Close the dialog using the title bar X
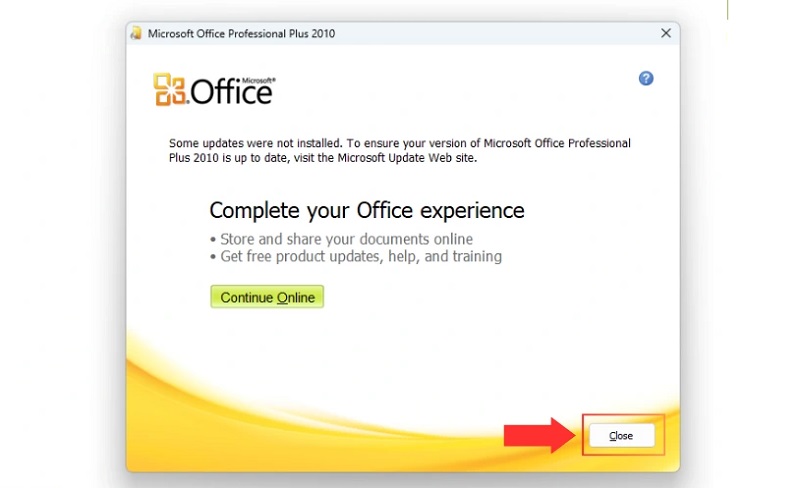Screen dimensions: 800x488 click(666, 33)
